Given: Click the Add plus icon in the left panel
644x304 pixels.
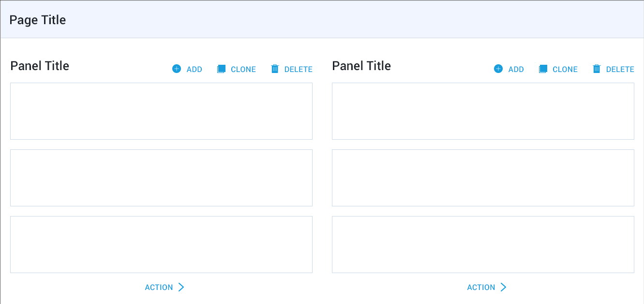Looking at the screenshot, I should [x=177, y=69].
